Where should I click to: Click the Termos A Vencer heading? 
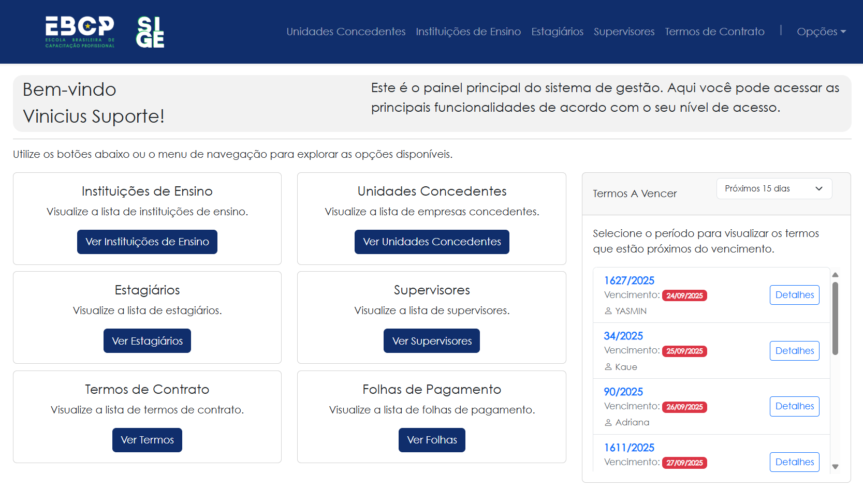pyautogui.click(x=635, y=194)
